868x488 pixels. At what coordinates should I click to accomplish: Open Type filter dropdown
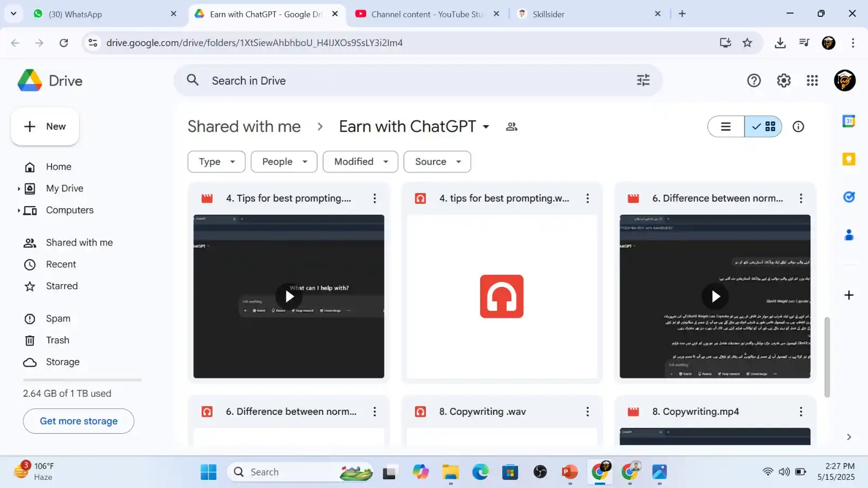click(216, 162)
